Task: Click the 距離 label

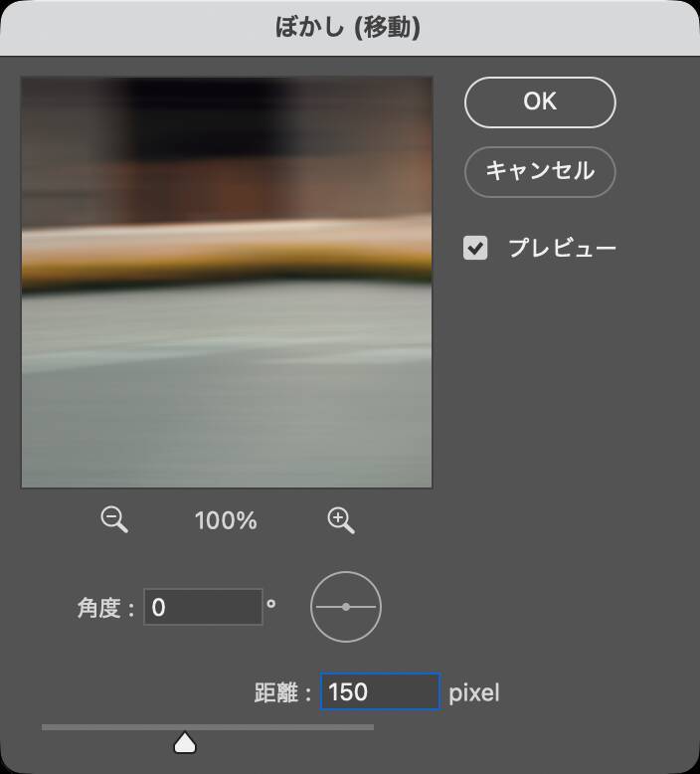Action: pos(282,692)
